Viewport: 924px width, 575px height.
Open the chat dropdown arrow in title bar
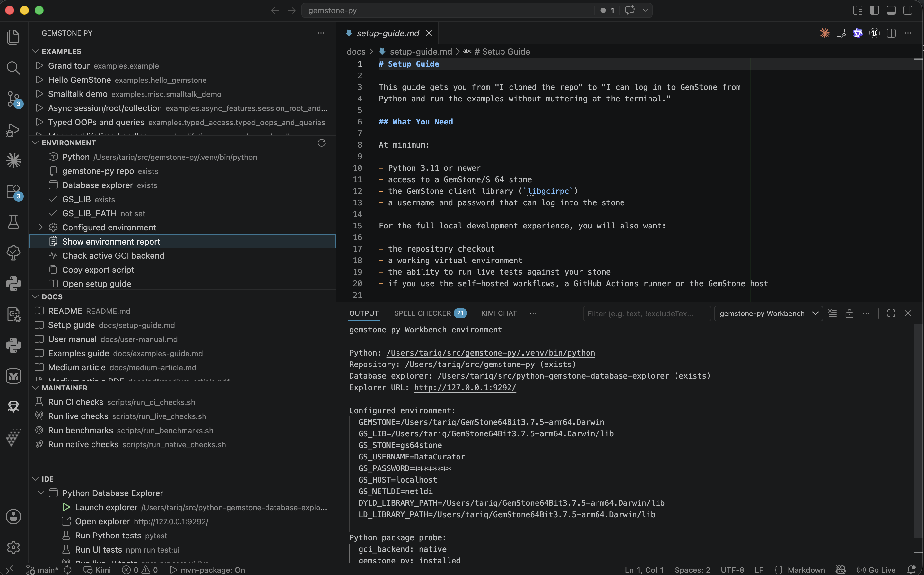(x=645, y=10)
